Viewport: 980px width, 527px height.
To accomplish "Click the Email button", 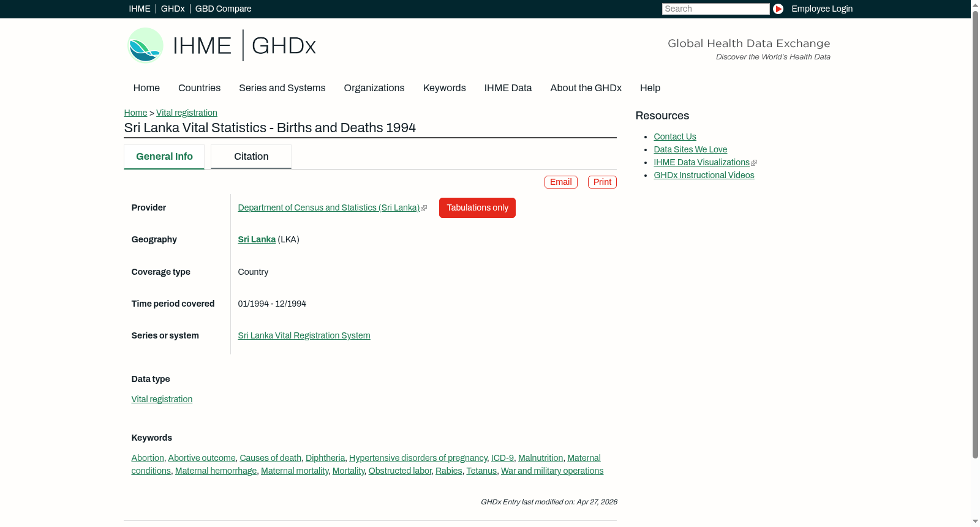I will 561,182.
